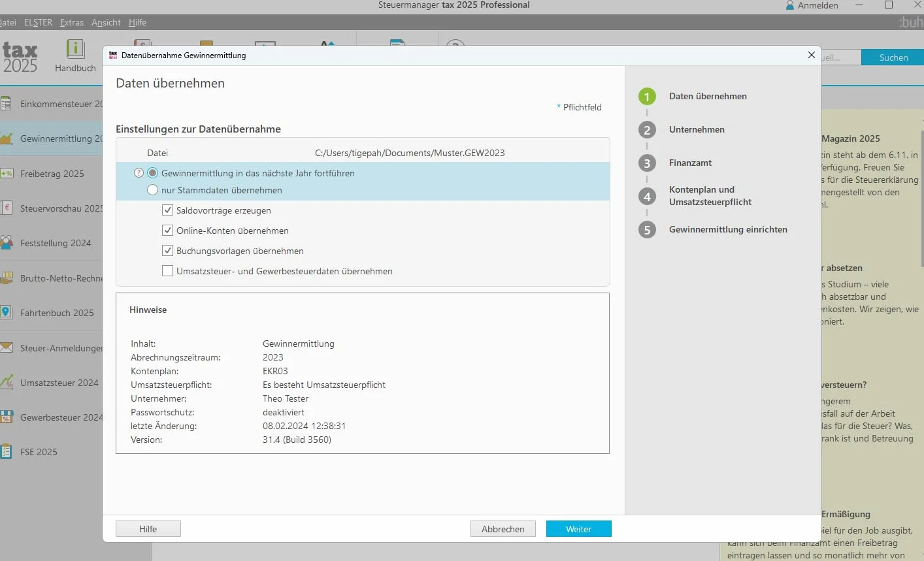The width and height of the screenshot is (924, 561).
Task: Select Umsatzsteuer 2024 chart icon
Action: coord(7,382)
